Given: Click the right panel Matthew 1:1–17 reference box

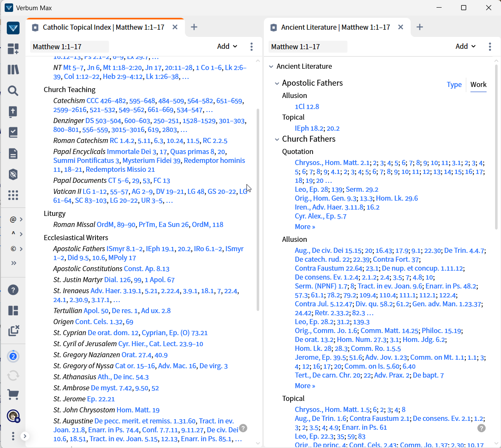Looking at the screenshot, I should [x=308, y=47].
